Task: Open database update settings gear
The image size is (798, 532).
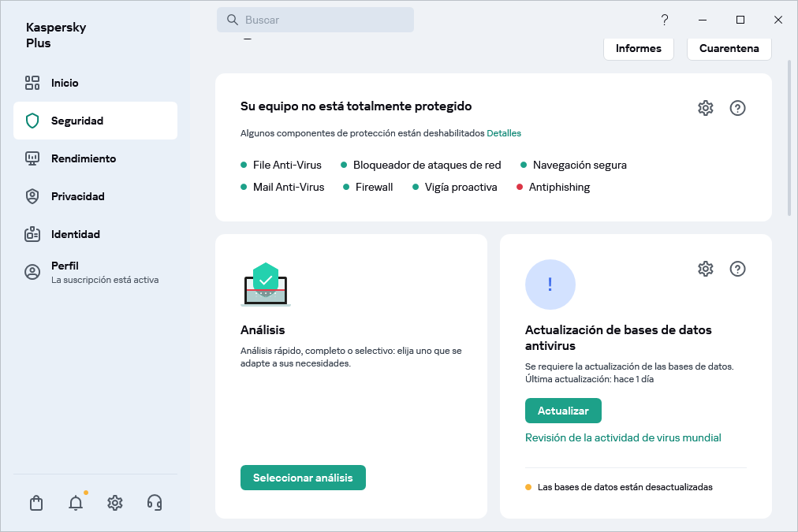Action: tap(705, 270)
